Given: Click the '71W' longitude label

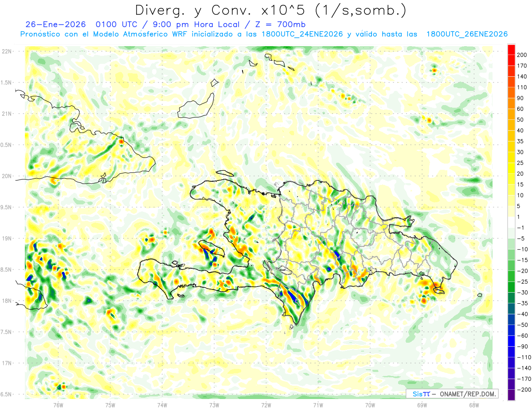Looking at the screenshot, I should pyautogui.click(x=318, y=405).
